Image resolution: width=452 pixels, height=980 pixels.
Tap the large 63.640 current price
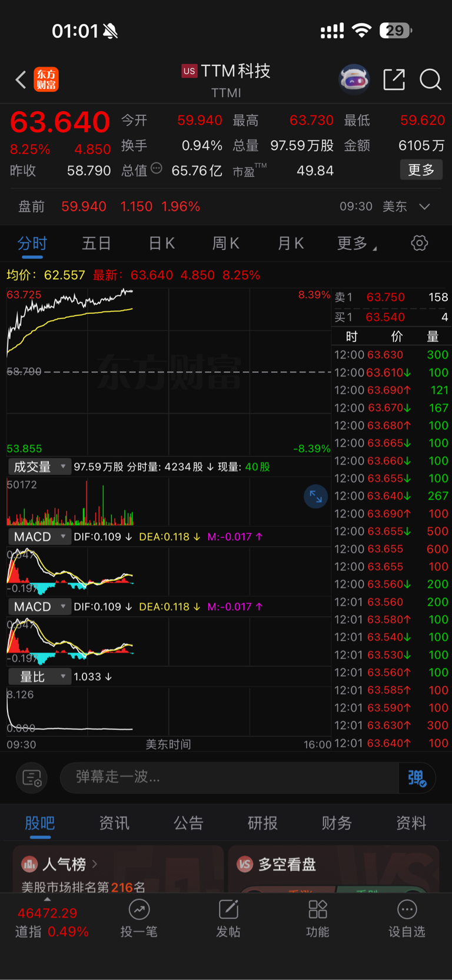tap(60, 122)
